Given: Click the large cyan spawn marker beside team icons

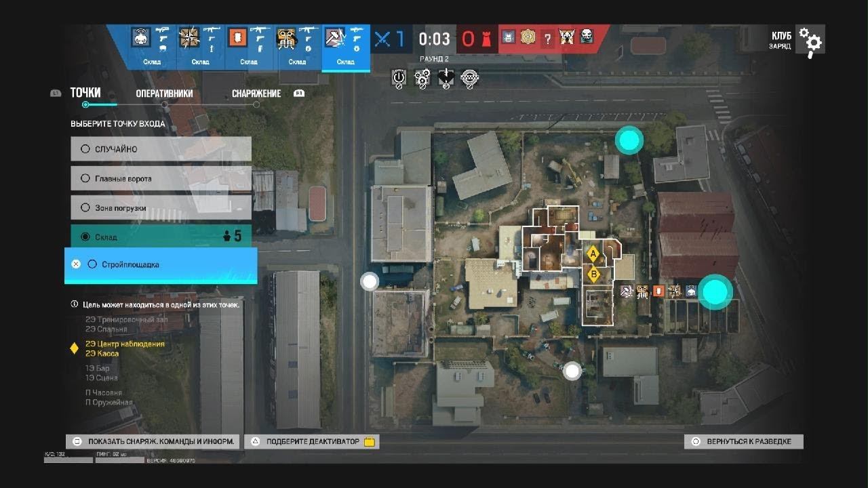Looking at the screenshot, I should [x=715, y=292].
